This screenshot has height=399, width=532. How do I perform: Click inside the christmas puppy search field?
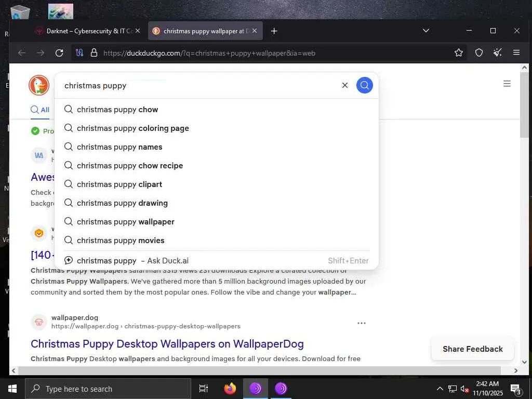(x=200, y=86)
